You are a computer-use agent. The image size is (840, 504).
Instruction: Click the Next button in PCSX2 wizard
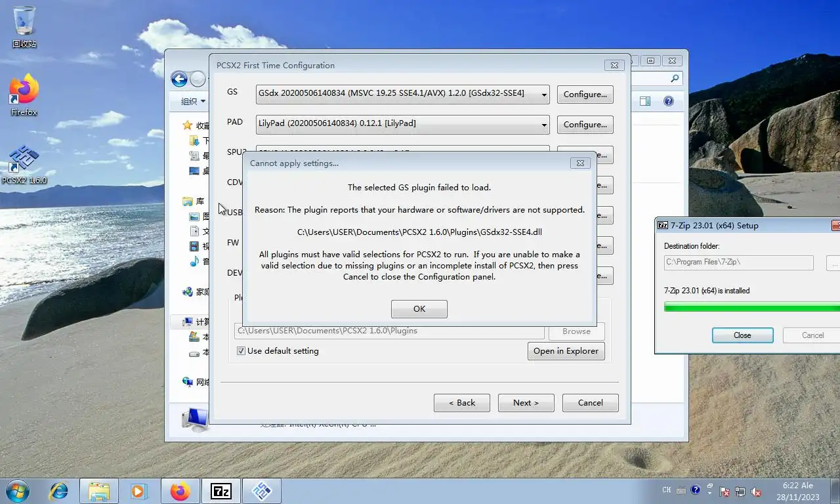click(526, 403)
